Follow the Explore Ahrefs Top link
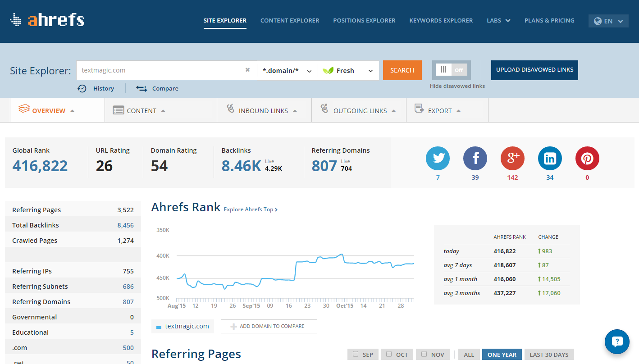 pyautogui.click(x=251, y=209)
